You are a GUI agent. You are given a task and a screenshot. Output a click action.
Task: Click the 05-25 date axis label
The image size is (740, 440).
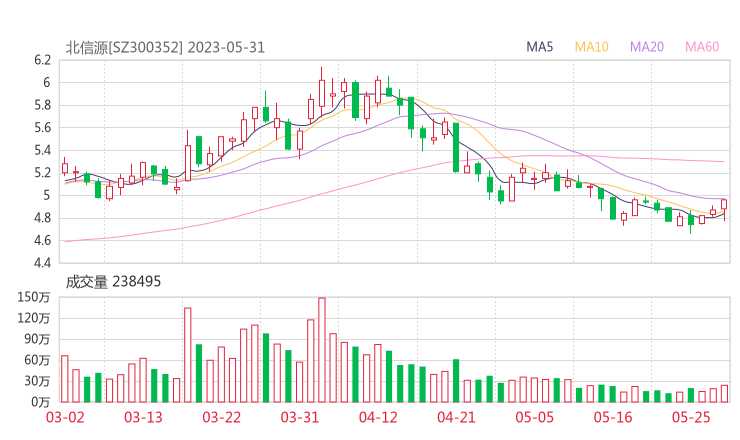click(691, 417)
